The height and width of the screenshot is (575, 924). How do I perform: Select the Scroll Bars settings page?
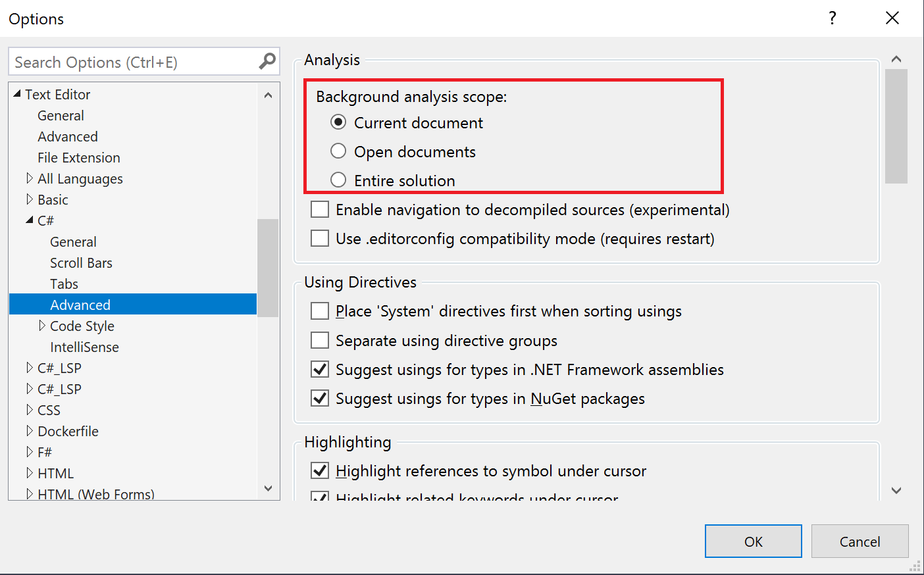click(81, 262)
